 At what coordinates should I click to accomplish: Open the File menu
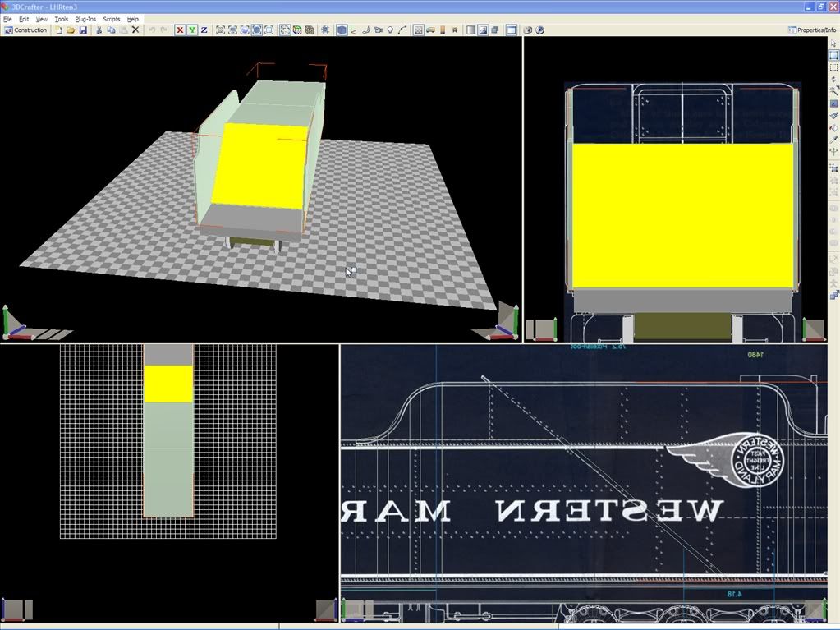point(7,19)
